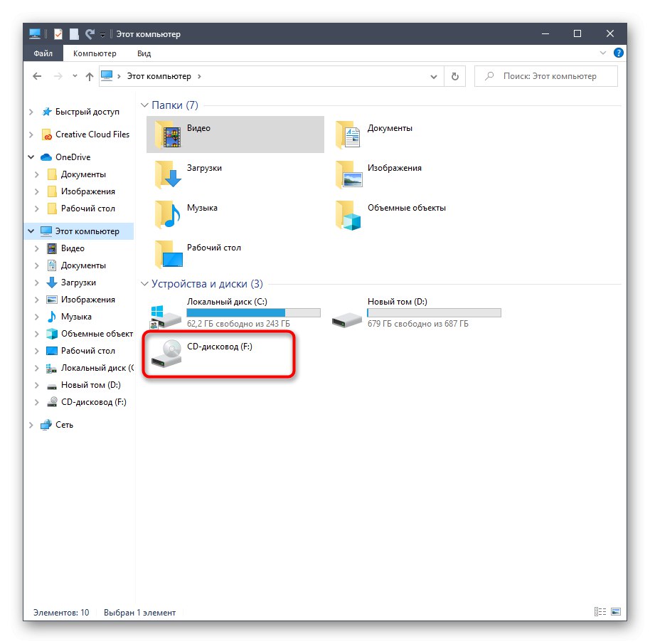Viewport: 650px width, 644px height.
Task: Click text 62,2 ГБ свободно из 243 ГБ
Action: (238, 324)
